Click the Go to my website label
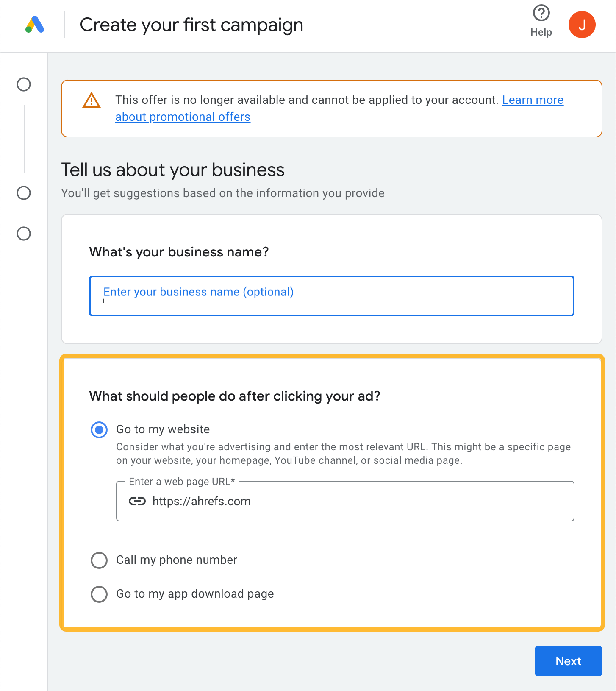This screenshot has height=691, width=616. tap(163, 429)
